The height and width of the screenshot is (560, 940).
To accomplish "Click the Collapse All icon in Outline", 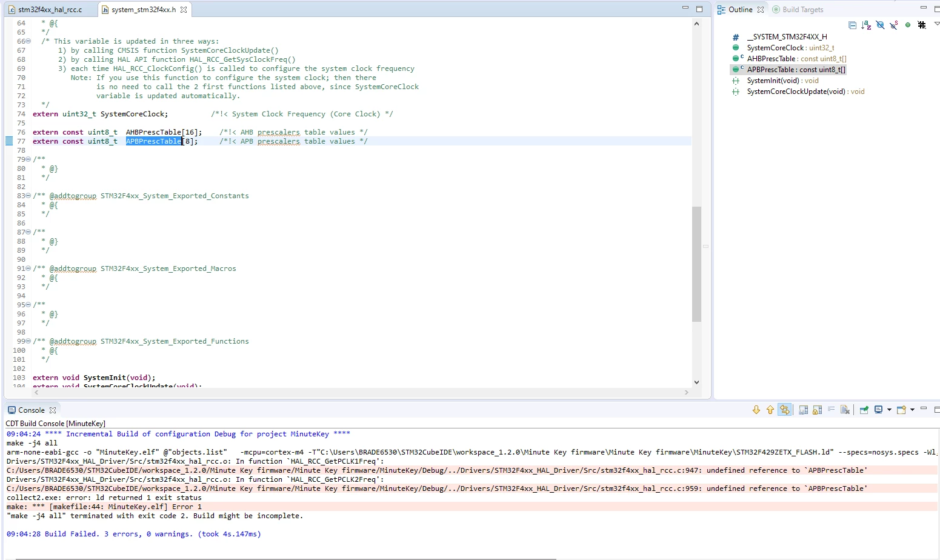I will [x=852, y=25].
